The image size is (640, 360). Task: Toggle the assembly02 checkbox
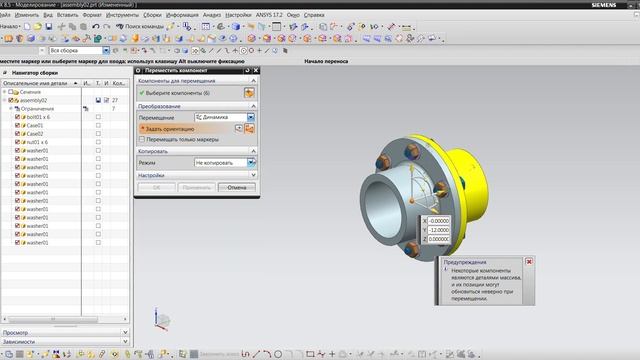point(11,100)
